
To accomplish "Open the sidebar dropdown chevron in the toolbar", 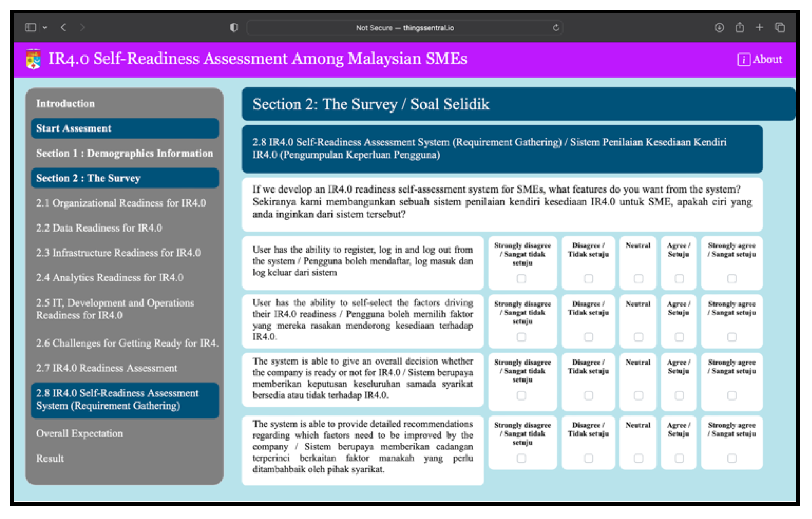I will pos(45,28).
